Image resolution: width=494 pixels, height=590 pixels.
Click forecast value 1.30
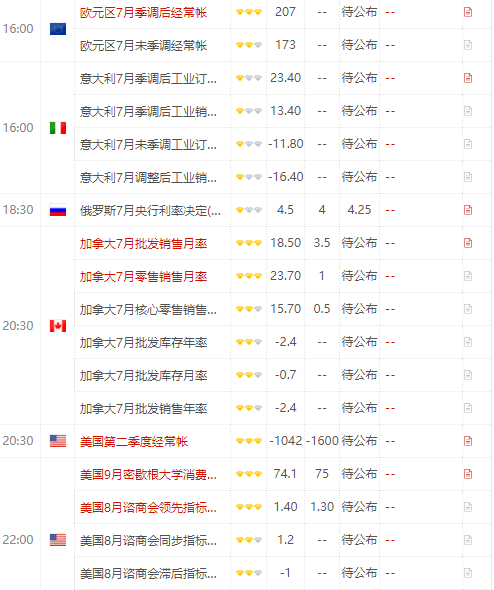tap(322, 507)
